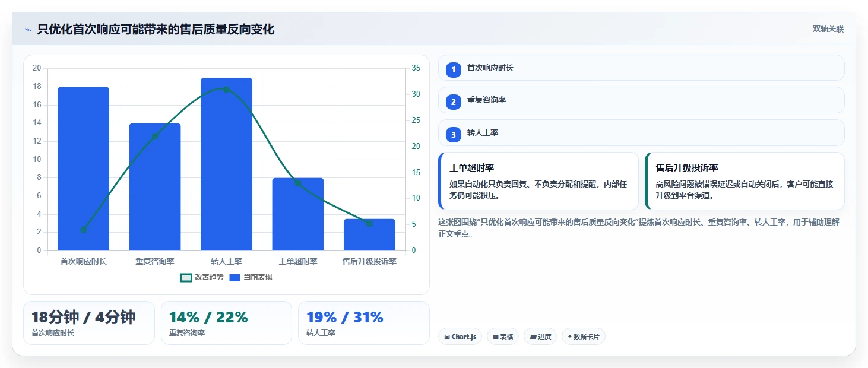
Task: Click the 重复咨询率 bar in chart
Action: tap(155, 187)
